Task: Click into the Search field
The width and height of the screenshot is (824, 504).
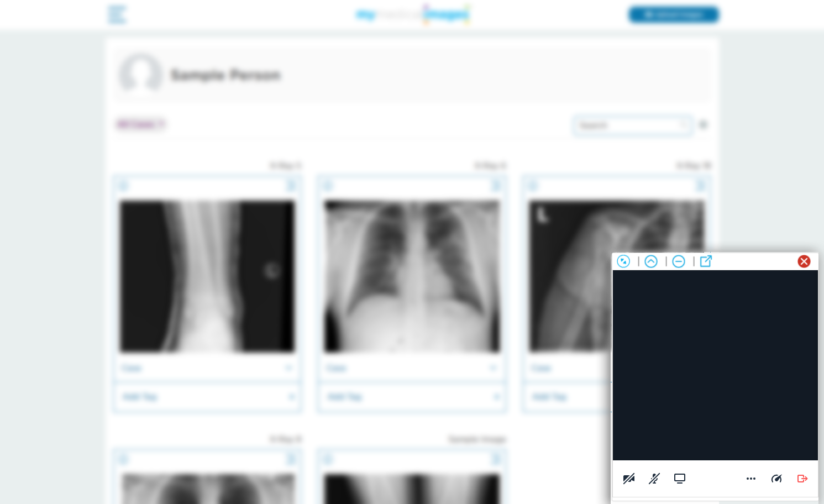Action: pos(630,125)
